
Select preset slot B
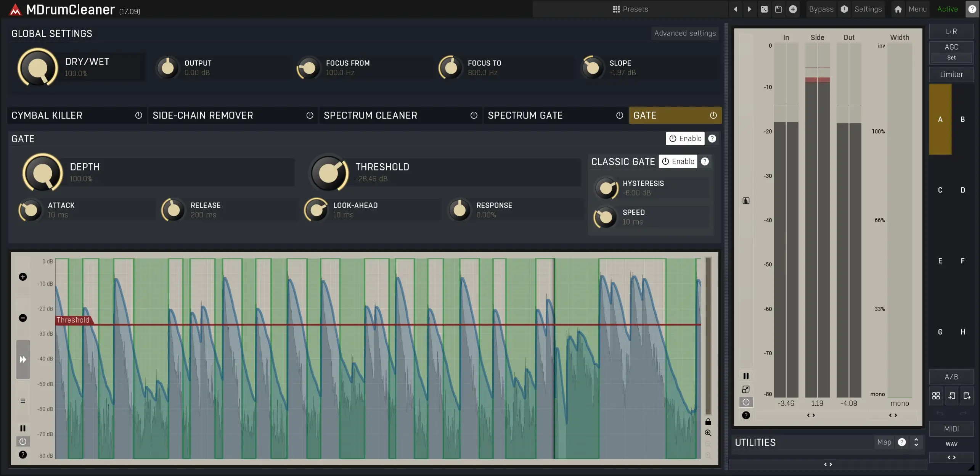click(962, 119)
